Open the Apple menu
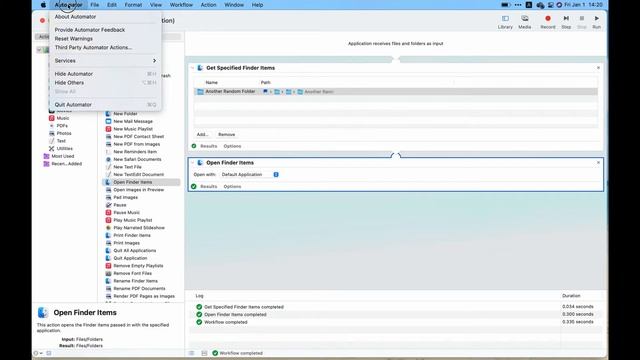 click(x=43, y=5)
